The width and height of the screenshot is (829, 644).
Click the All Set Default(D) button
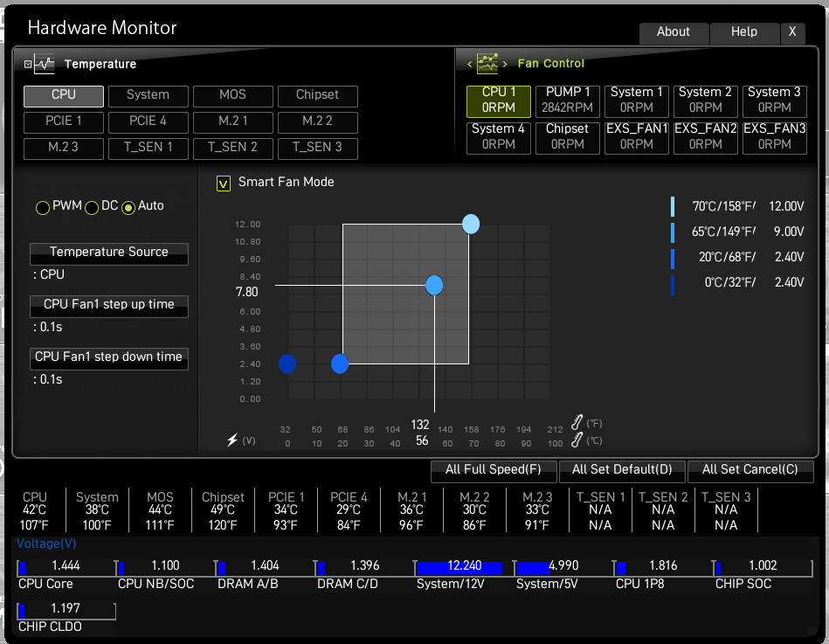click(x=622, y=470)
